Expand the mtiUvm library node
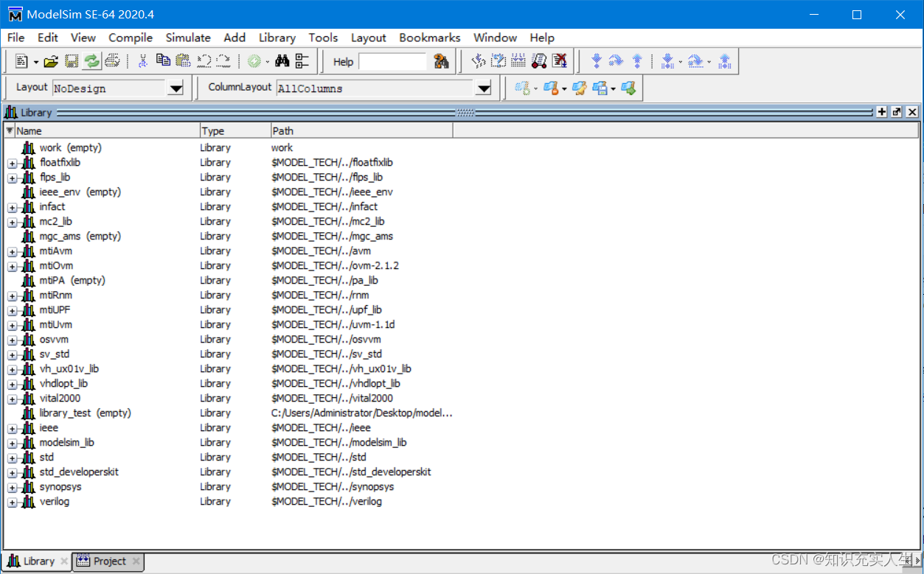The height and width of the screenshot is (574, 924). 12,325
